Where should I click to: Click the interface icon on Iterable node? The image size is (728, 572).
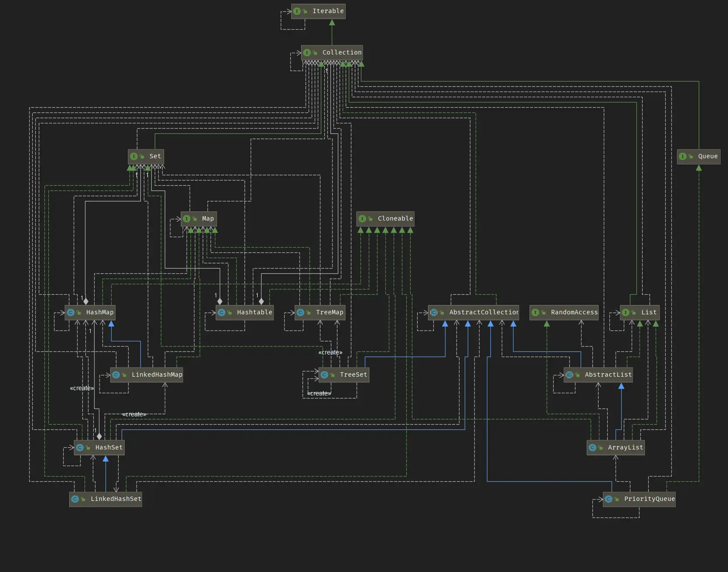pyautogui.click(x=297, y=11)
